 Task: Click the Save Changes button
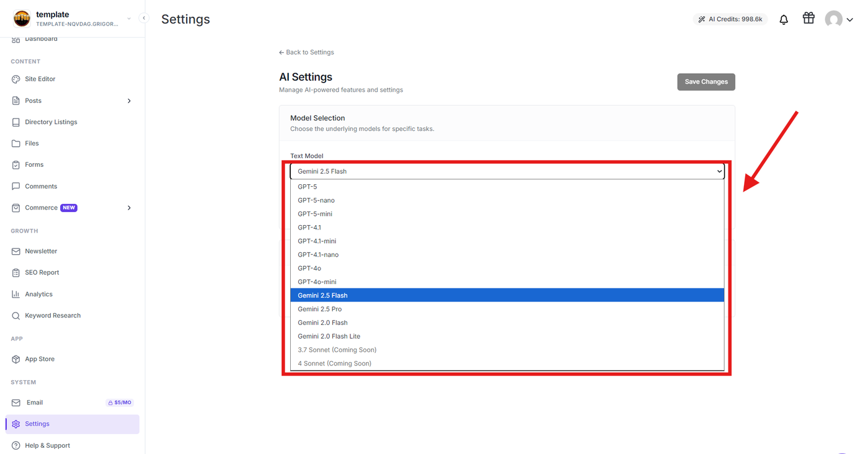pyautogui.click(x=706, y=82)
